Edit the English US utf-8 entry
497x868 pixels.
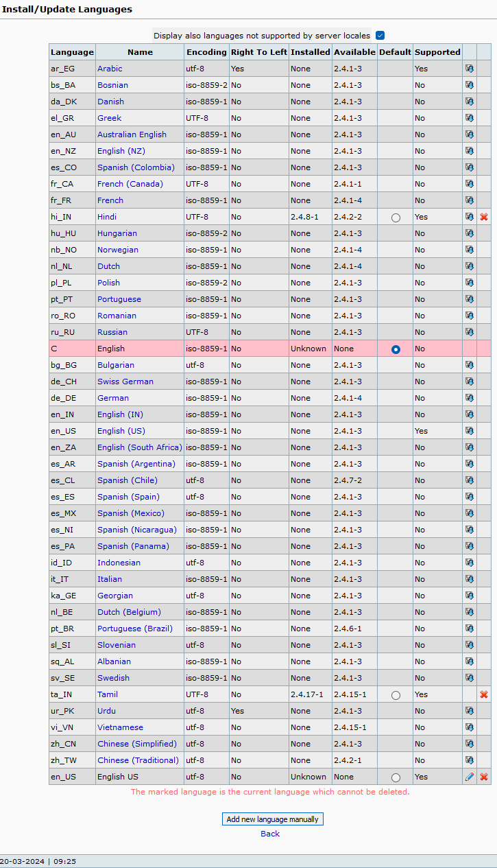tap(470, 777)
